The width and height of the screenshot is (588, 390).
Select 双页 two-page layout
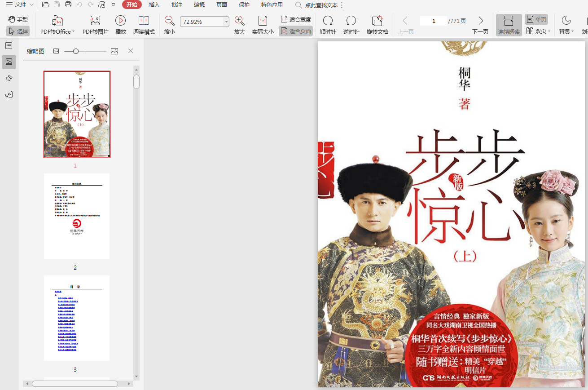[x=535, y=31]
